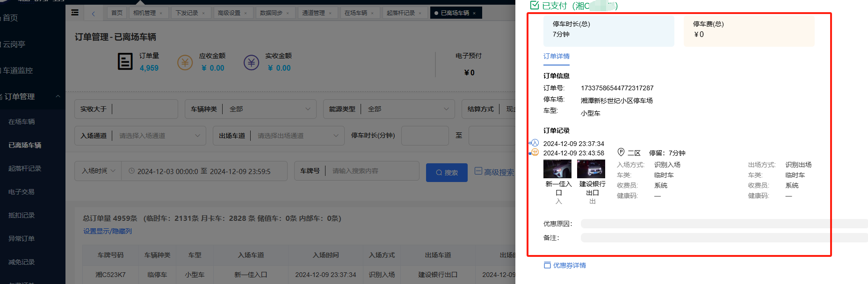The width and height of the screenshot is (868, 284).
Task: Open 云岗亭 in the sidebar
Action: 14,44
